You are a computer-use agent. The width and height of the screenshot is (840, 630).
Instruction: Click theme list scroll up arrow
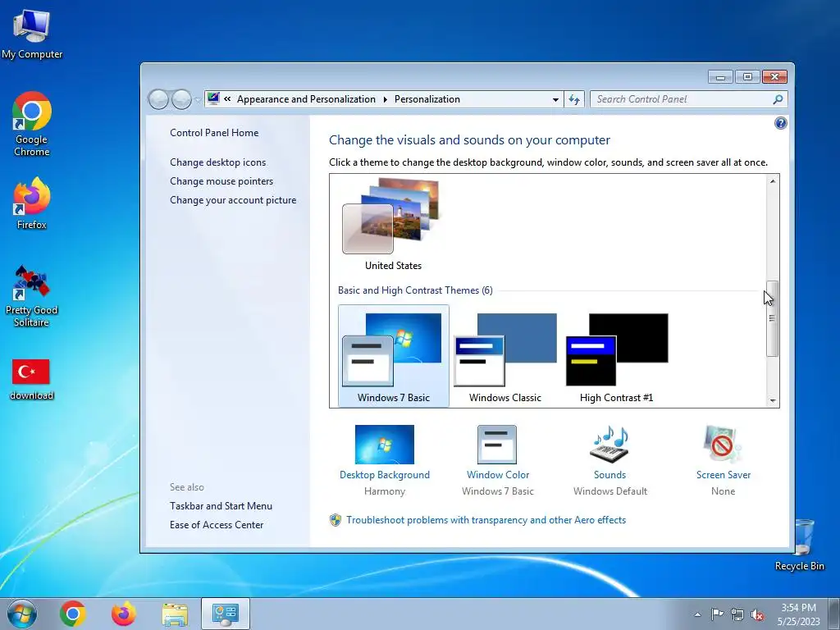pos(773,181)
